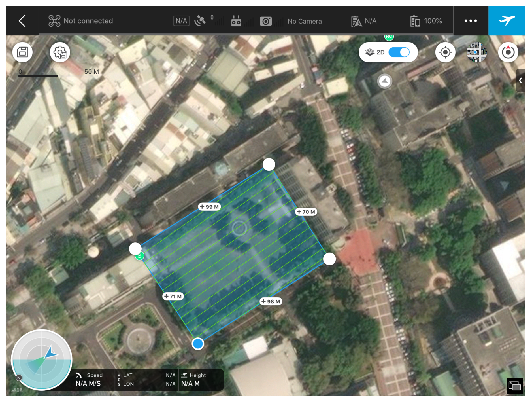Open the three-dot more menu
Viewport: 532px width, 404px height.
coord(471,21)
